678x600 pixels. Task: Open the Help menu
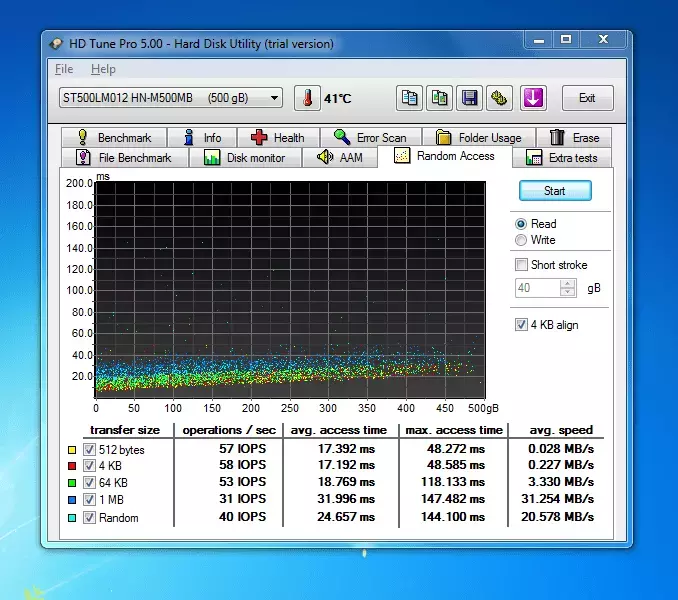tap(103, 69)
